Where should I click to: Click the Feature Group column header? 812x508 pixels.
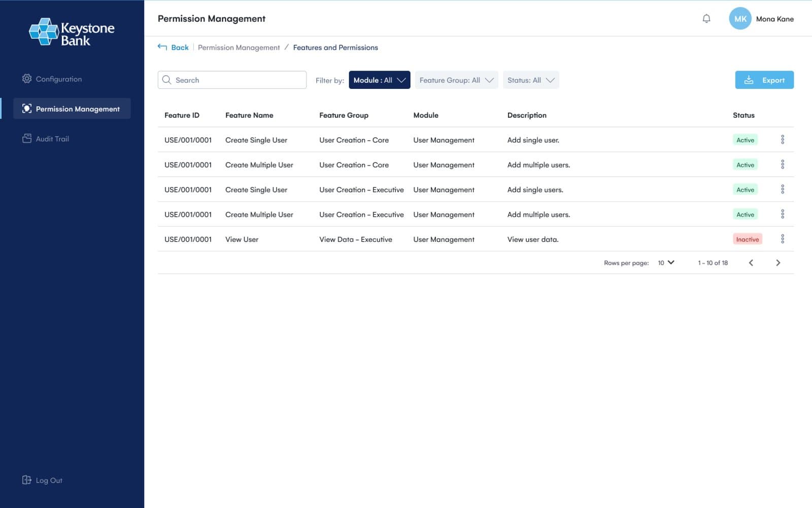pos(344,115)
